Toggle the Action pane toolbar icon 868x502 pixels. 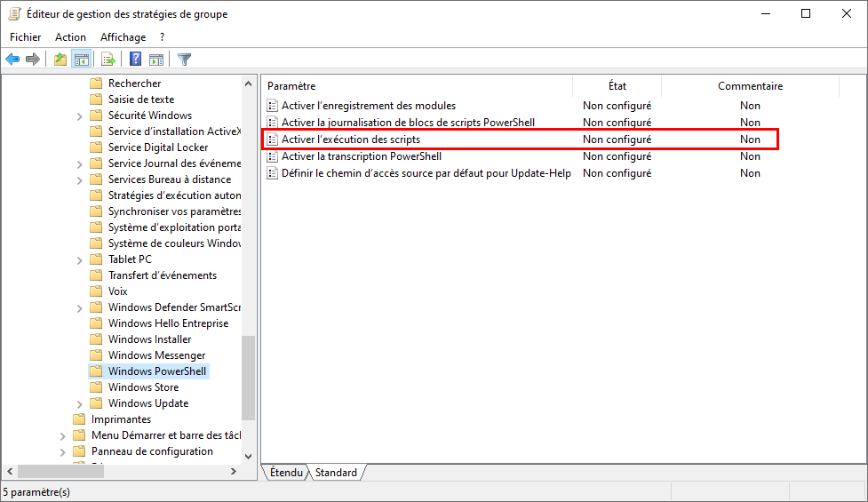tap(156, 60)
